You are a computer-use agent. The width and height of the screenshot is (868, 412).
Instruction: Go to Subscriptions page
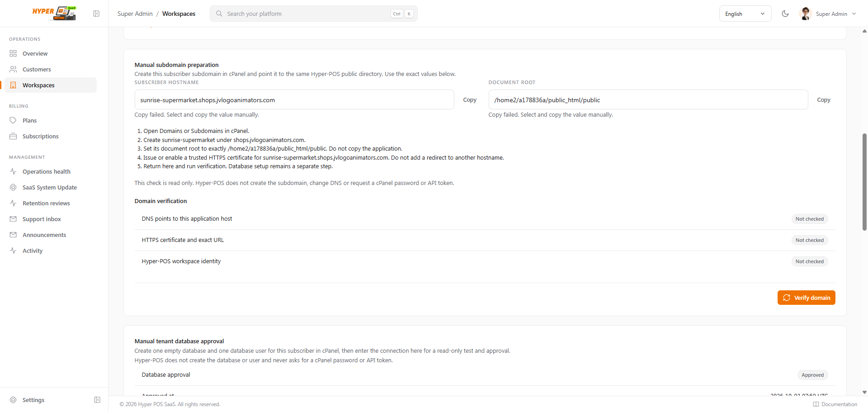click(51, 136)
